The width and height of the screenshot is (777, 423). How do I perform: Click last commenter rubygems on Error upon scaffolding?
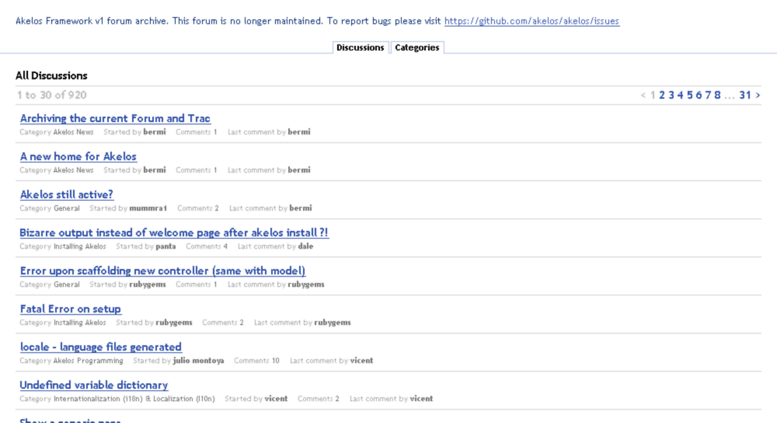tap(306, 285)
